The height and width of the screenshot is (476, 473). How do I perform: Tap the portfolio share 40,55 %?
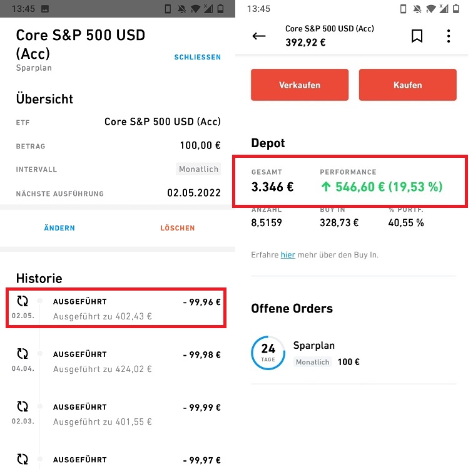[x=406, y=223]
